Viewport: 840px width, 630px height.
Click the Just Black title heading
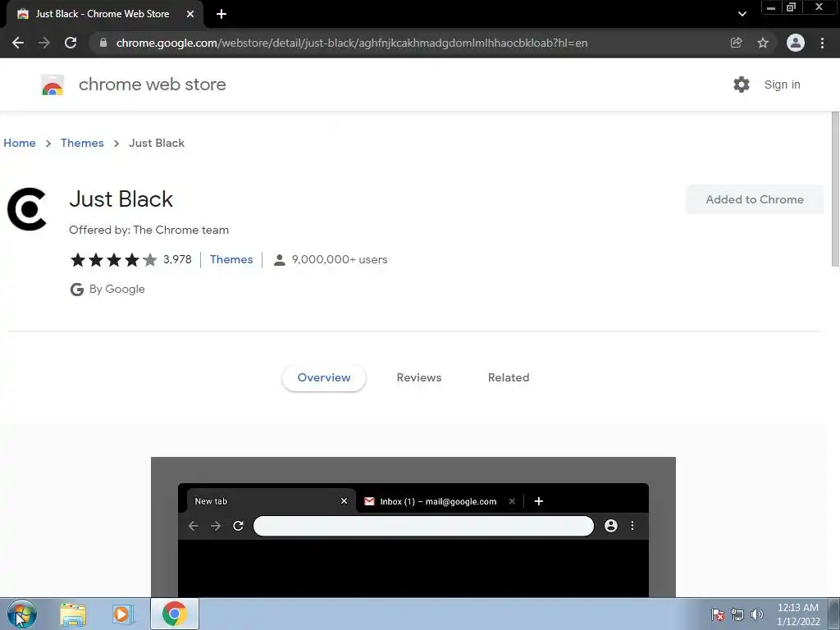(121, 199)
